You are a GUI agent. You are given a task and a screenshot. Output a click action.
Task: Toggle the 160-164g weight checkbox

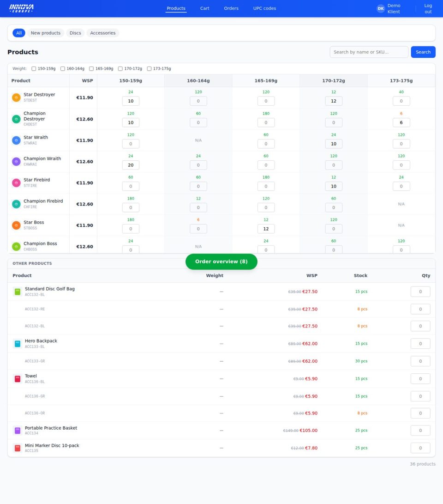(x=63, y=68)
